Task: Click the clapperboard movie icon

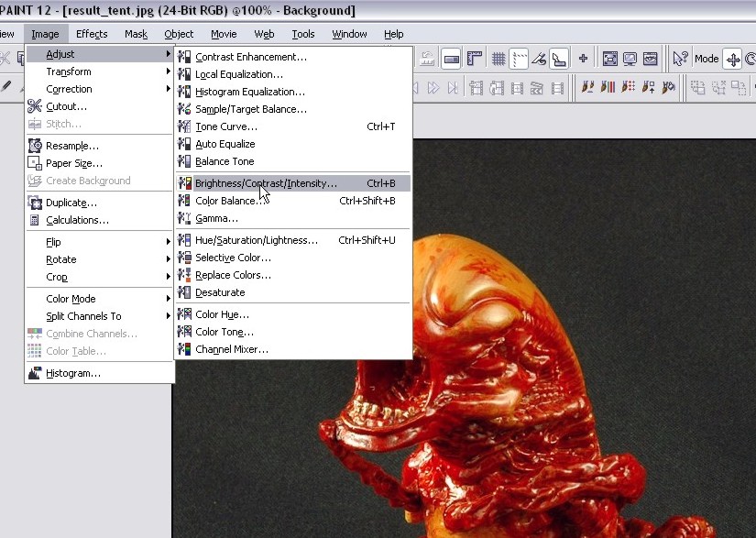Action: click(537, 88)
